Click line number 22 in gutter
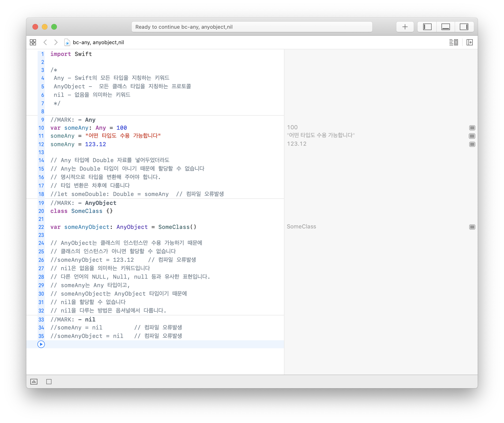This screenshot has height=423, width=504. click(x=41, y=227)
